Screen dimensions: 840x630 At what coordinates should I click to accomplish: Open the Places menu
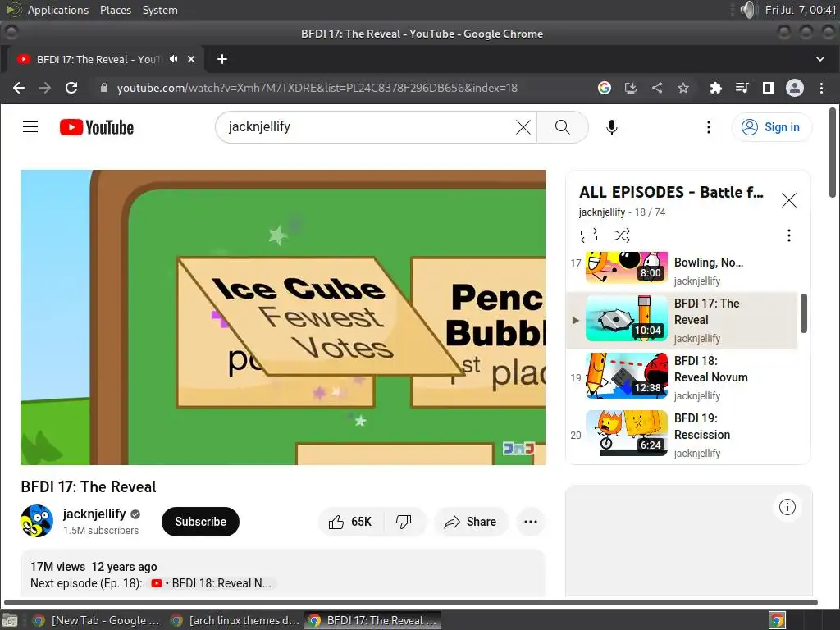tap(116, 10)
